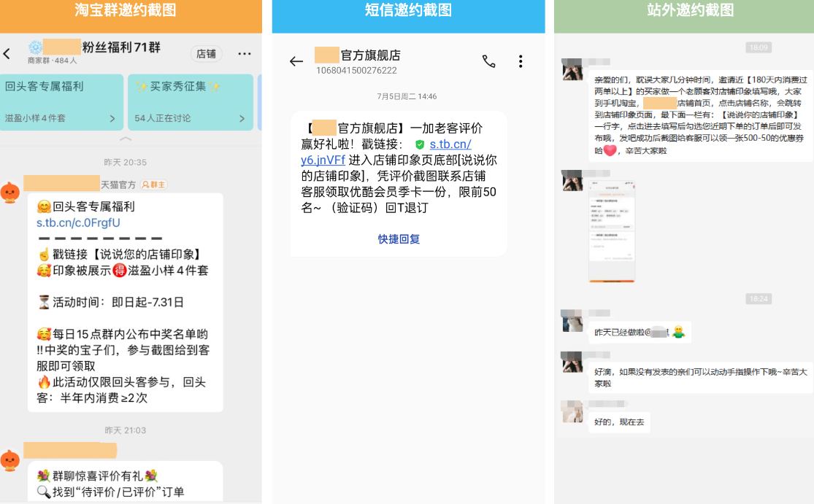The image size is (814, 504).
Task: Expand the 回头客专属福利 card chevron
Action: pyautogui.click(x=112, y=118)
